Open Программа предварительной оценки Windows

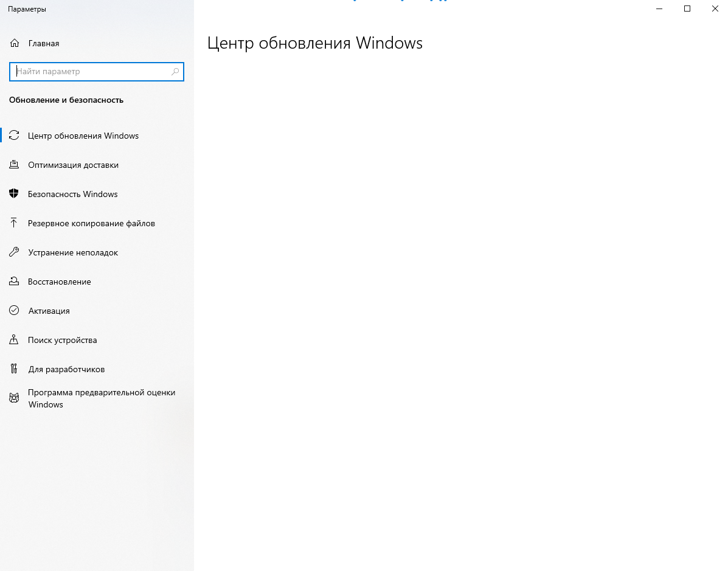97,398
